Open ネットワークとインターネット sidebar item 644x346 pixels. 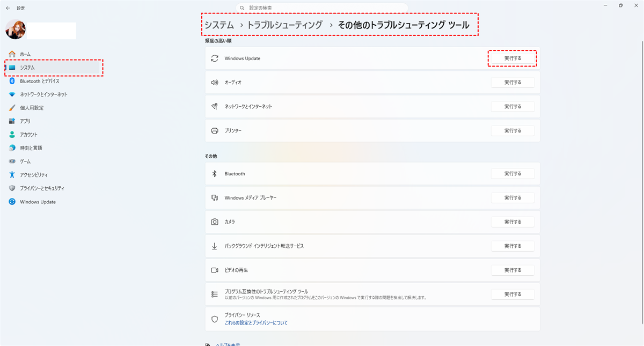point(43,94)
